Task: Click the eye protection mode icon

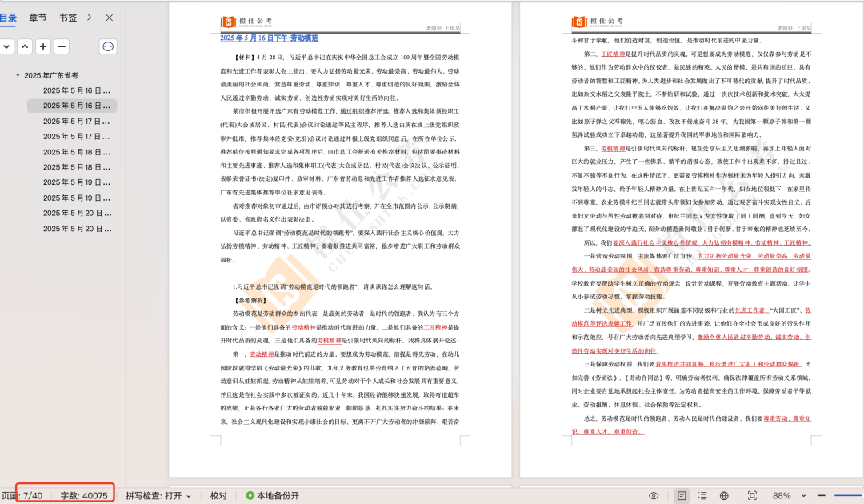Action: coord(654,496)
